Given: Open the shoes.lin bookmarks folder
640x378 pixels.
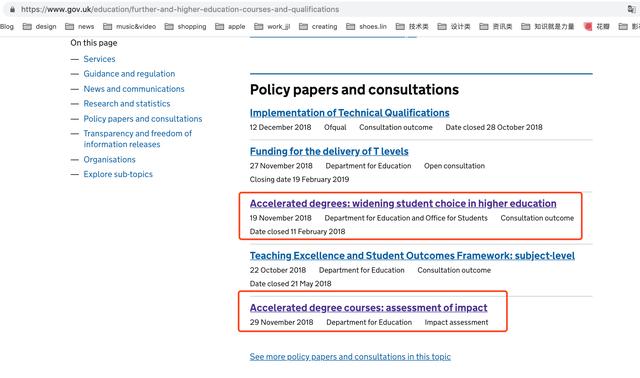Looking at the screenshot, I should pyautogui.click(x=367, y=27).
